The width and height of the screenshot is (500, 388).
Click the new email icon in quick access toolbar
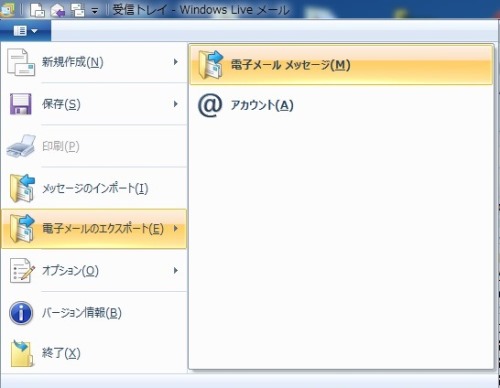[37, 10]
